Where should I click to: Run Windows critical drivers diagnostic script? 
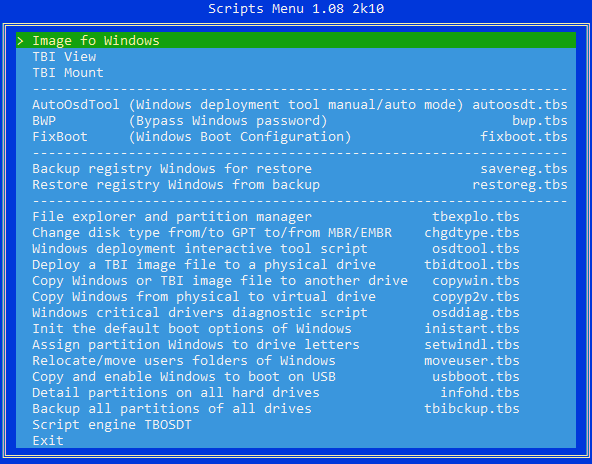[296, 313]
